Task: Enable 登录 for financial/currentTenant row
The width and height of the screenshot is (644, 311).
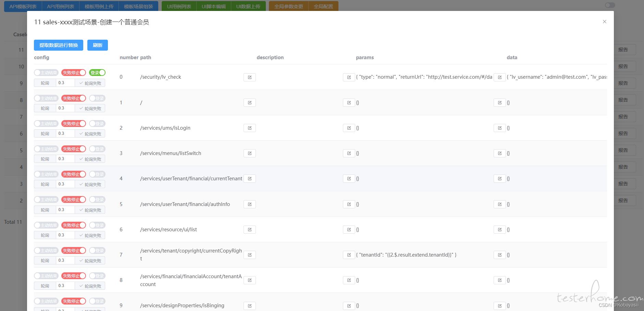Action: pyautogui.click(x=97, y=174)
